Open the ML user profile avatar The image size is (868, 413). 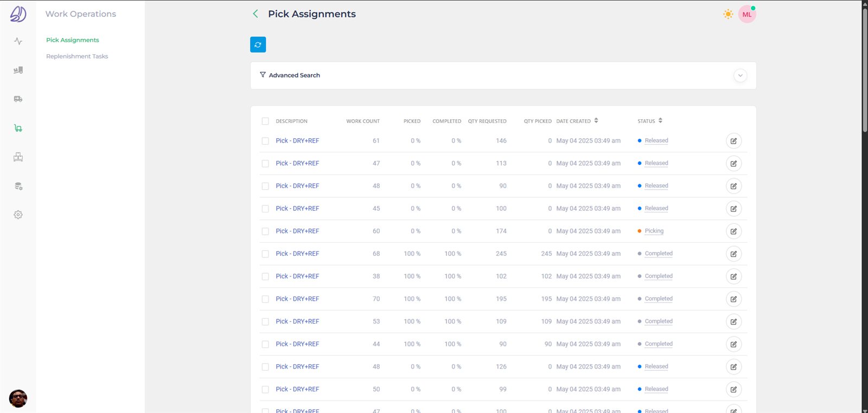coord(747,15)
